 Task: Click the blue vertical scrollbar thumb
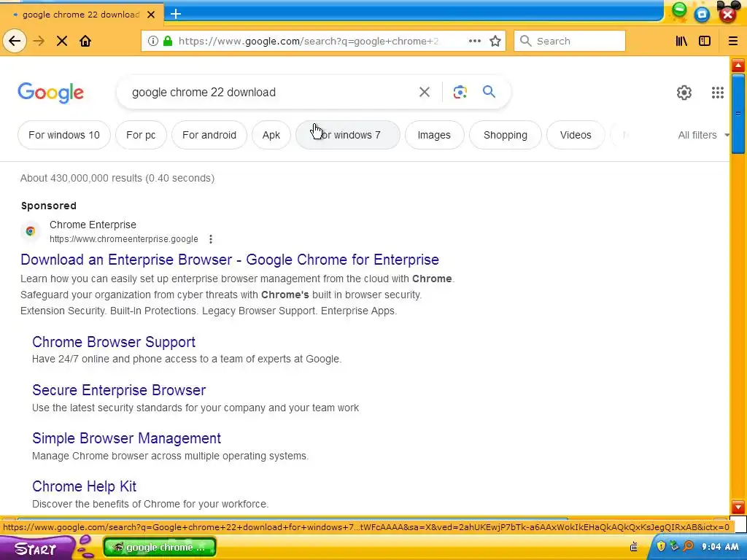(x=738, y=113)
